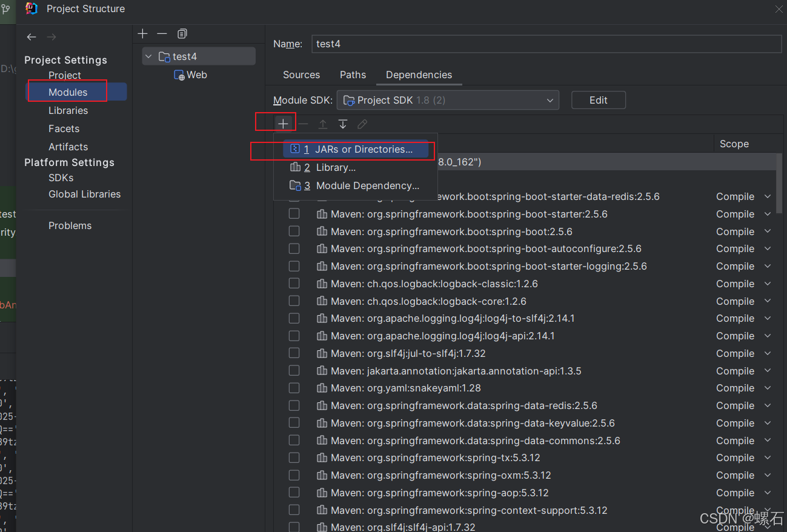The image size is (787, 532).
Task: Switch to the Paths tab
Action: click(x=353, y=75)
